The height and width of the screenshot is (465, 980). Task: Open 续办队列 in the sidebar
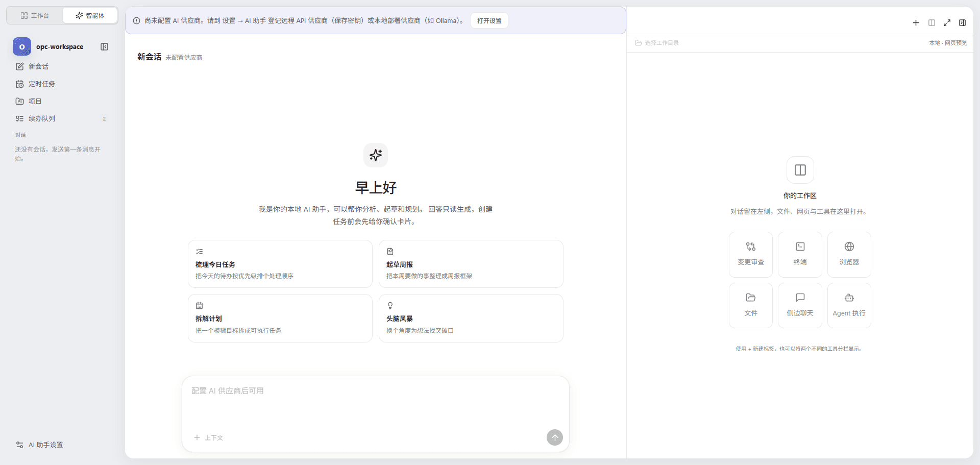point(61,118)
